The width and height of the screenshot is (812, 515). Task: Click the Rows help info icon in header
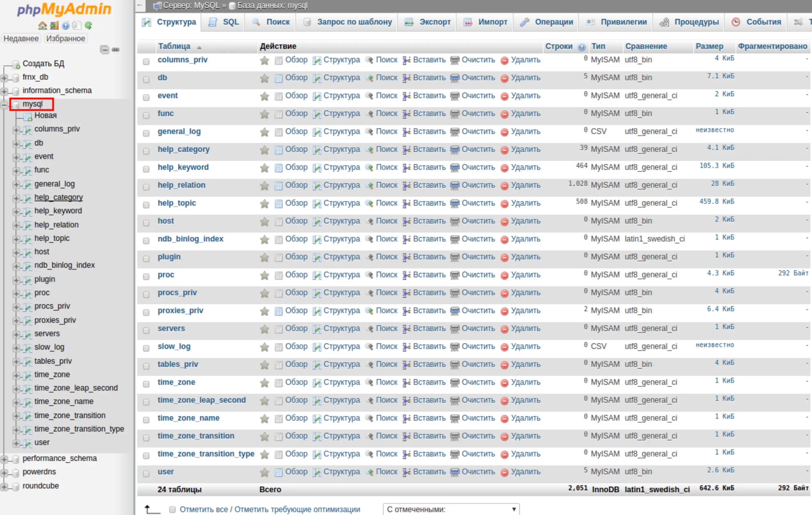582,47
